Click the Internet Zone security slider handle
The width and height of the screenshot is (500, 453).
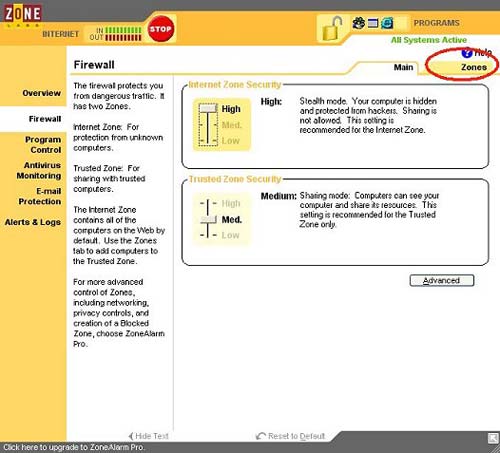tap(208, 108)
